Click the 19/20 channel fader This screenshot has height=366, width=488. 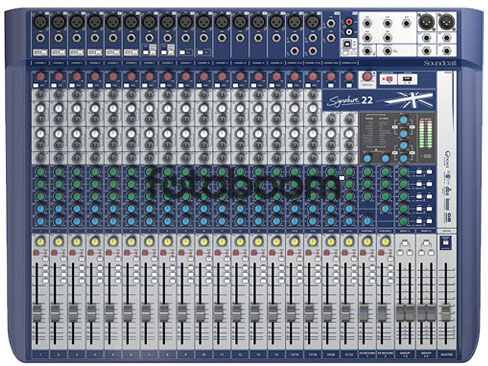327,313
